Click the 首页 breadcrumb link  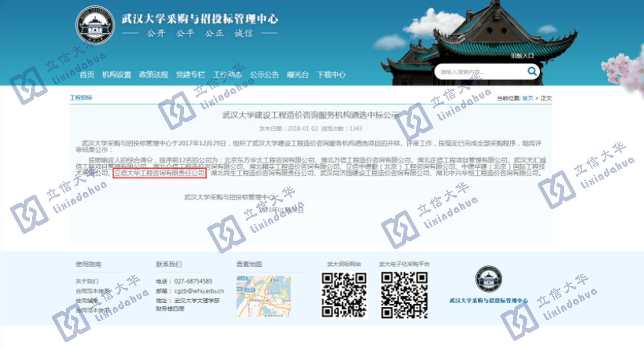tap(528, 98)
